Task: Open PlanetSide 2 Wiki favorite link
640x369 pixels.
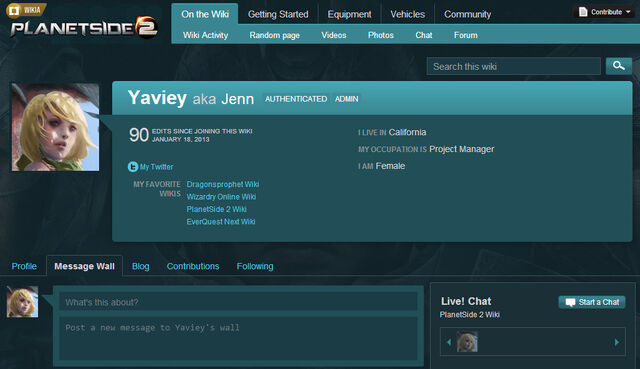Action: click(x=216, y=209)
